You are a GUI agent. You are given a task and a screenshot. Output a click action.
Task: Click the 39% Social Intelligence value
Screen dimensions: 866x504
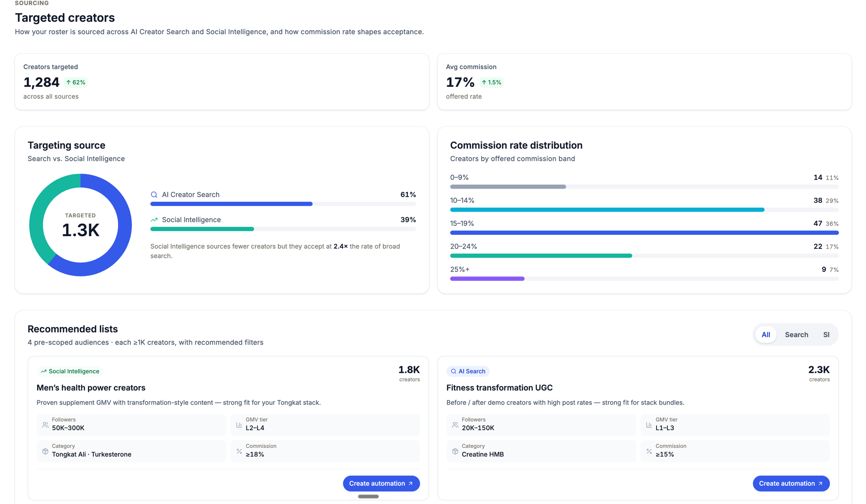coord(408,220)
